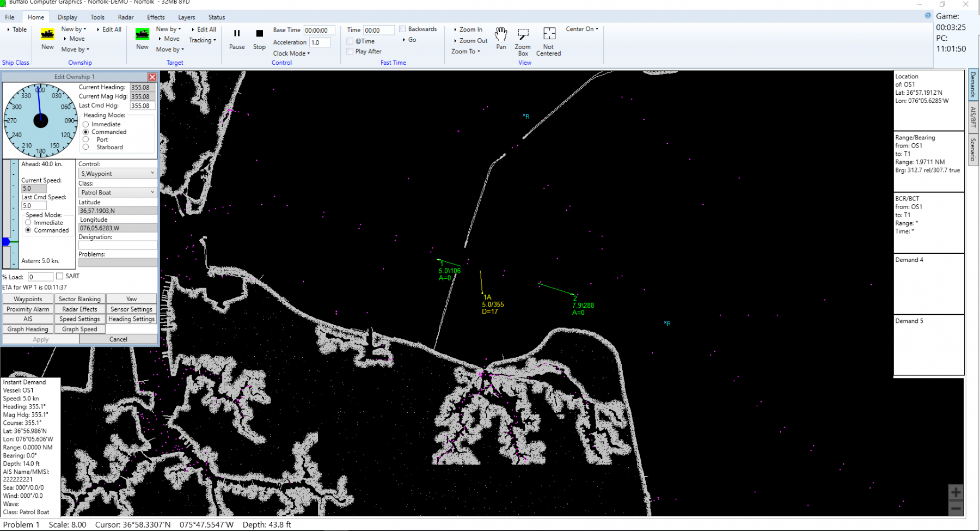The height and width of the screenshot is (531, 980).
Task: Pause the simulation
Action: click(x=237, y=34)
